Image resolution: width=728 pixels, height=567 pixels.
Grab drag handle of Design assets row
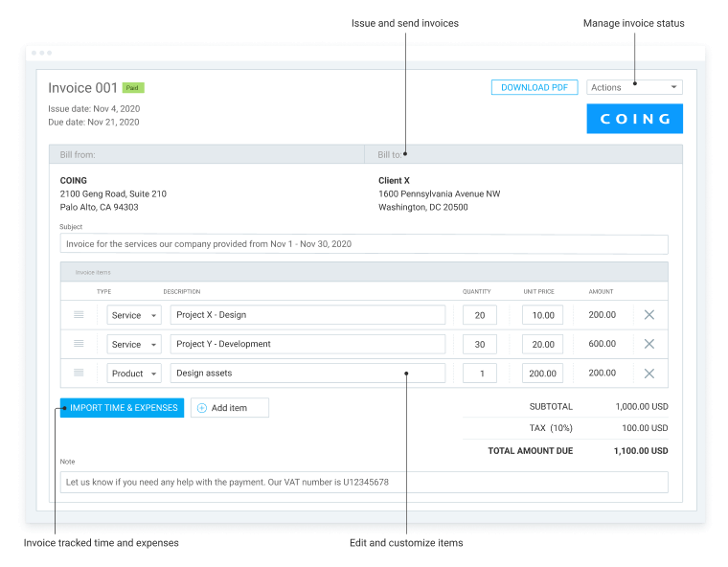[79, 373]
